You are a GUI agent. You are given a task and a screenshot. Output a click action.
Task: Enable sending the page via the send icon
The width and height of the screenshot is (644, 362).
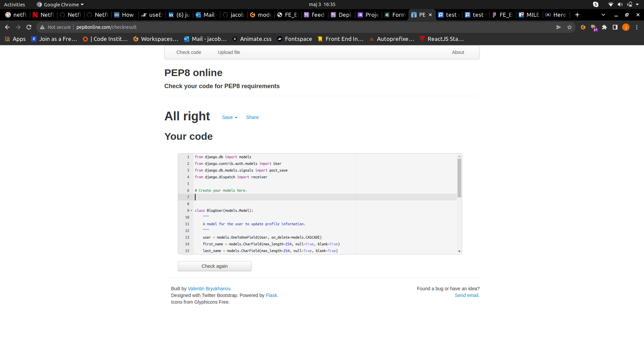[x=558, y=27]
